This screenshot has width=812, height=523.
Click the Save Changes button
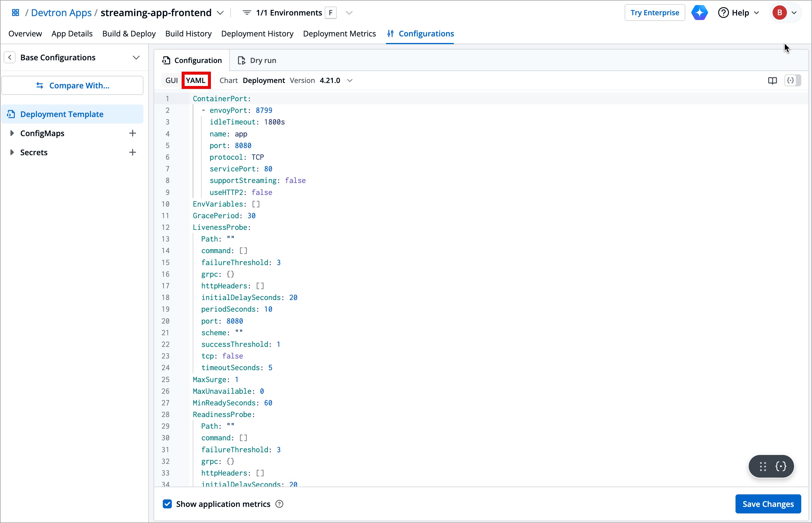[768, 504]
